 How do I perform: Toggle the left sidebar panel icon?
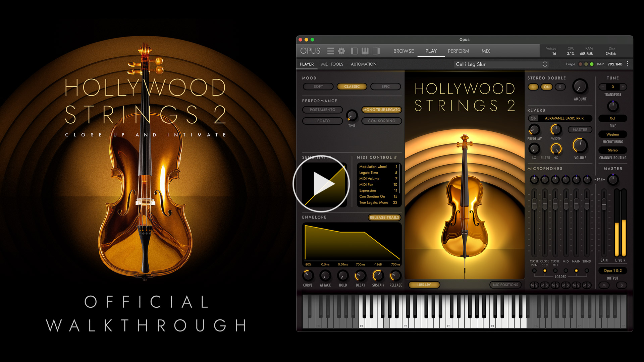[x=354, y=51]
